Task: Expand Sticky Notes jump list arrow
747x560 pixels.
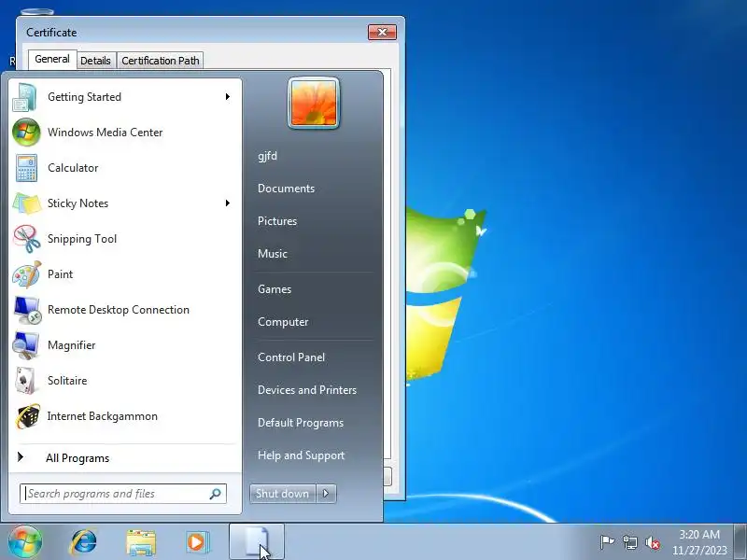Action: [228, 203]
